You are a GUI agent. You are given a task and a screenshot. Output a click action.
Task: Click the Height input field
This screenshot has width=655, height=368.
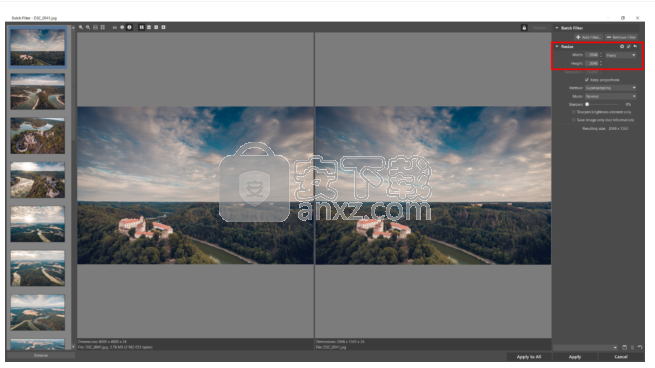pyautogui.click(x=592, y=63)
